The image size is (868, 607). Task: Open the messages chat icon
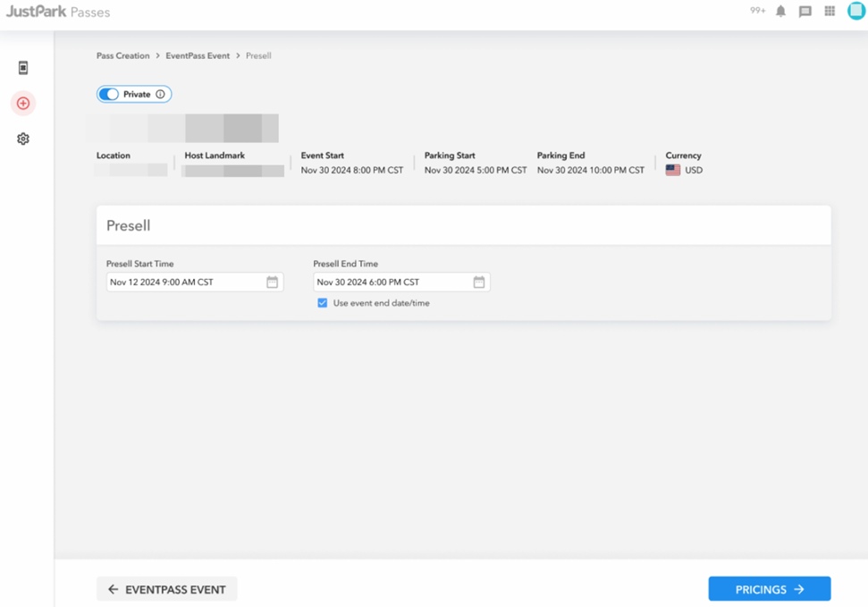(x=805, y=12)
